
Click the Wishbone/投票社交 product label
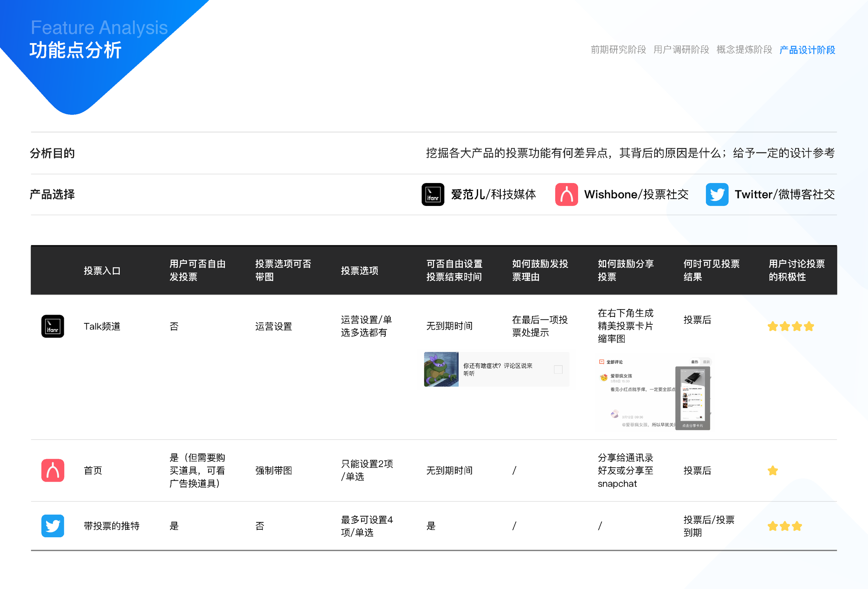636,194
